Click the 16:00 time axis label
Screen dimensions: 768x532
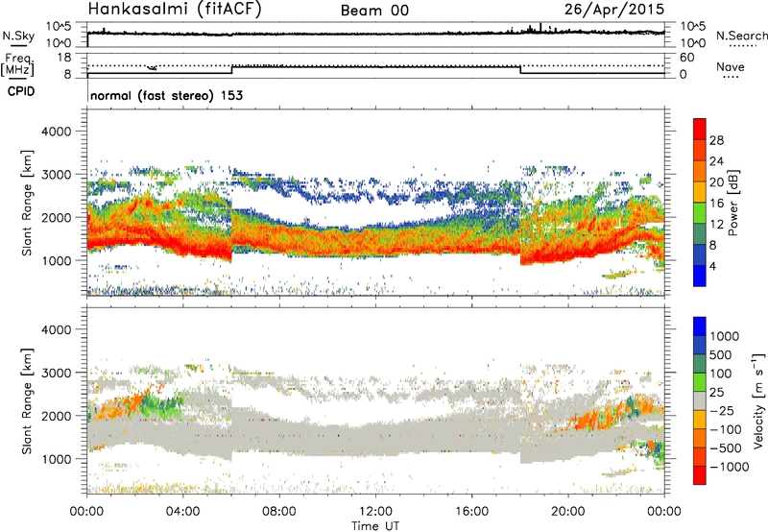click(472, 511)
